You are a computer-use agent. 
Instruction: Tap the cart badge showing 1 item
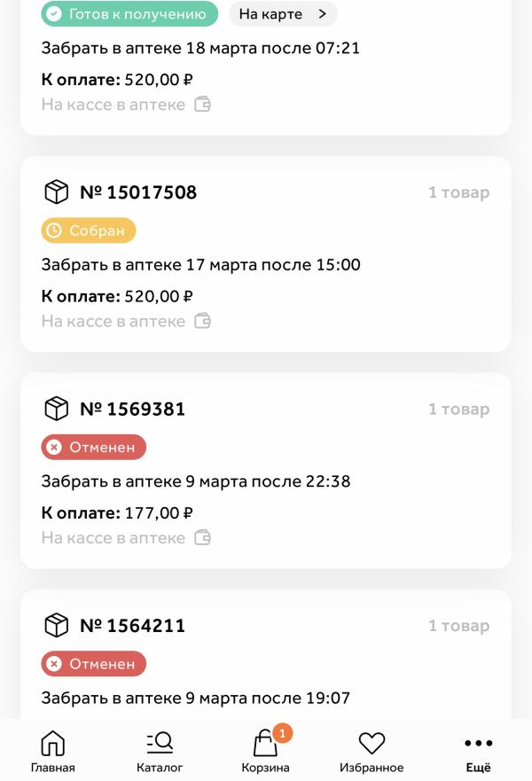tap(282, 733)
